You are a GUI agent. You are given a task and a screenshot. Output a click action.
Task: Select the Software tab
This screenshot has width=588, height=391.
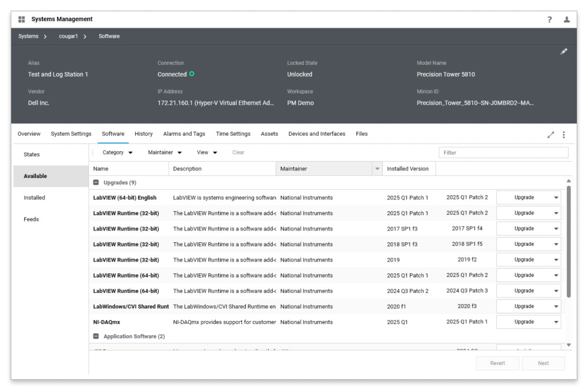coord(113,134)
